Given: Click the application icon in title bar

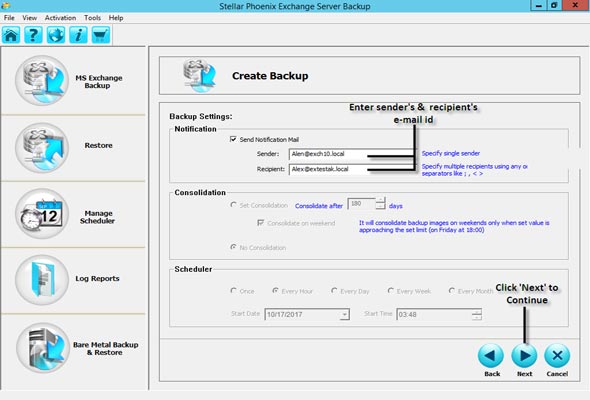Looking at the screenshot, I should pos(6,6).
